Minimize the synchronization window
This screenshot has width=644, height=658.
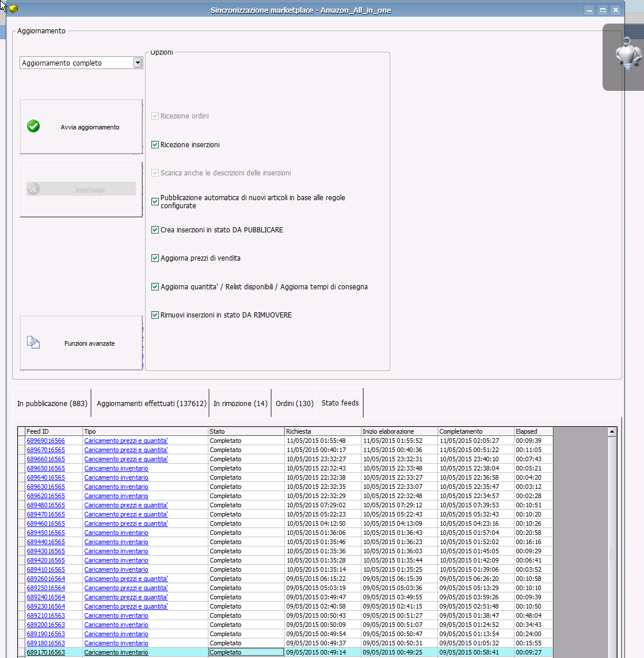pos(589,10)
